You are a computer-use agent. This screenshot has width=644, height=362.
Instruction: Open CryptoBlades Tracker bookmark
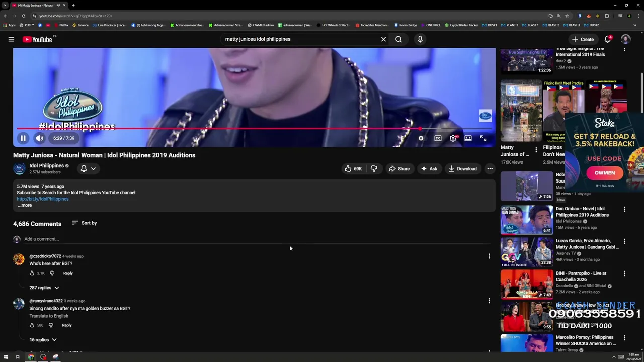tap(461, 25)
